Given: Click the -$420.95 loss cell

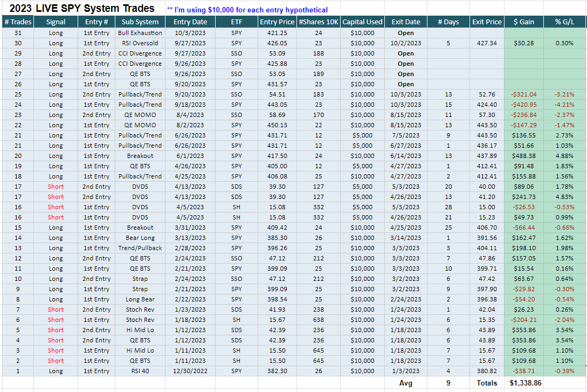Looking at the screenshot, I should (524, 105).
